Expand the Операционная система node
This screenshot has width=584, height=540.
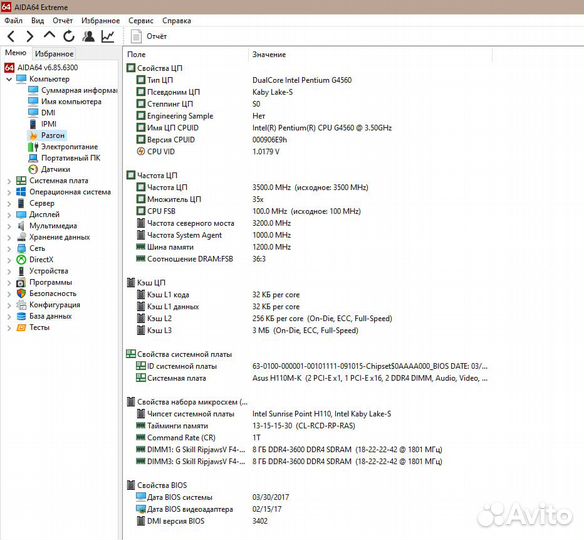[x=9, y=192]
